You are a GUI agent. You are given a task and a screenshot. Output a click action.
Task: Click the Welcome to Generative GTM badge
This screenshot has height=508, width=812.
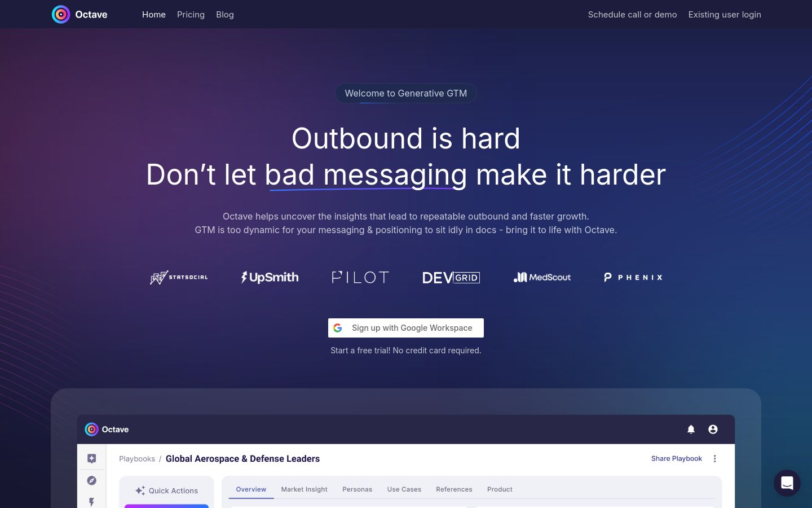[x=406, y=93]
